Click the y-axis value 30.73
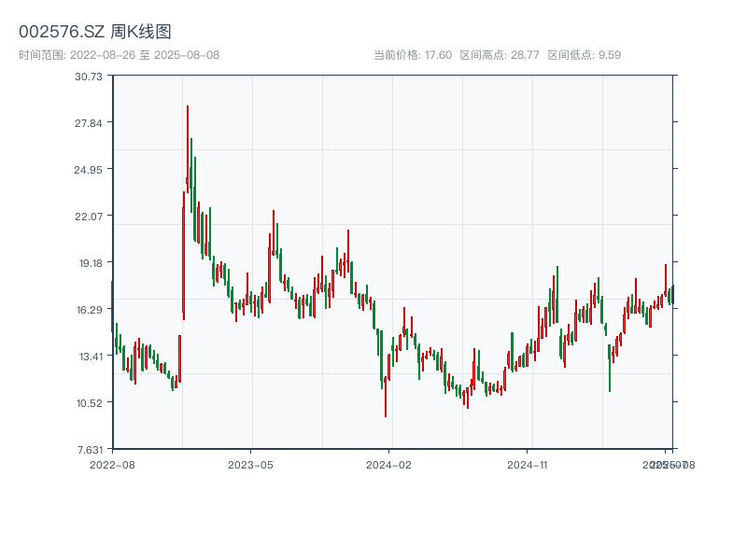This screenshot has height=560, width=747. pos(89,77)
